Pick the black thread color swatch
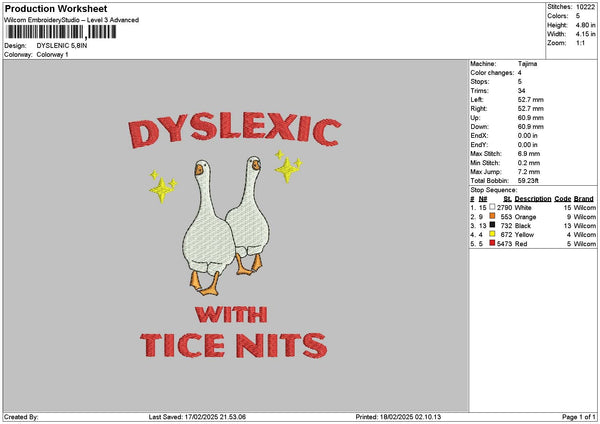The width and height of the screenshot is (600, 424). 492,225
